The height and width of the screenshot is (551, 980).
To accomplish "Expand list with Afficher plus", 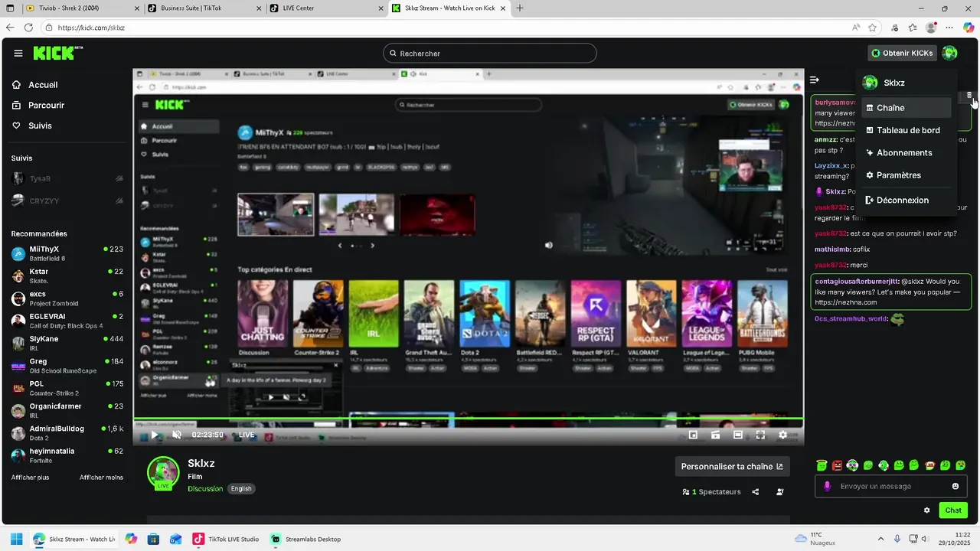I will [x=30, y=478].
